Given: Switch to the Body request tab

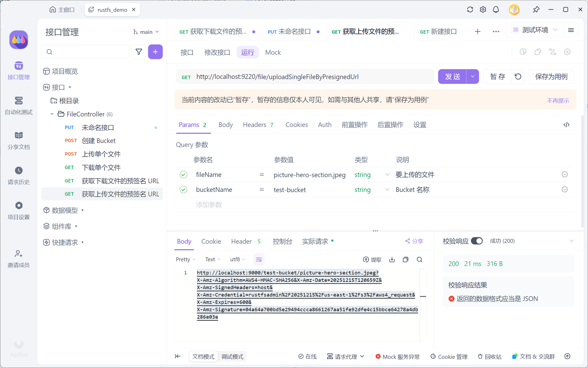Looking at the screenshot, I should click(225, 125).
